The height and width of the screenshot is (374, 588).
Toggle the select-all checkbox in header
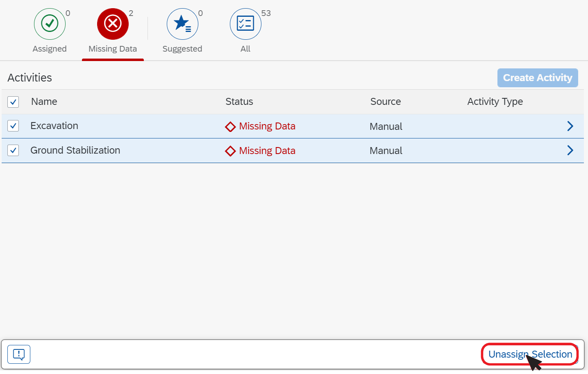coord(13,102)
